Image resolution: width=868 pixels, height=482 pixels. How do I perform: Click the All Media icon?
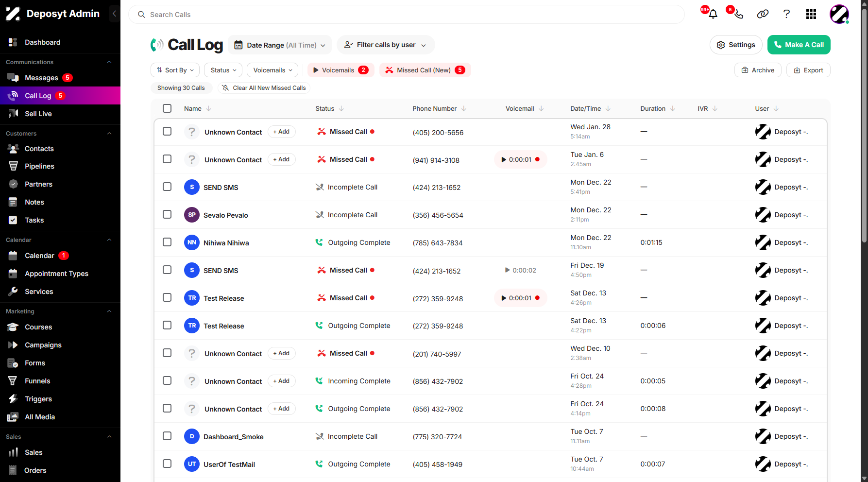[x=13, y=417]
